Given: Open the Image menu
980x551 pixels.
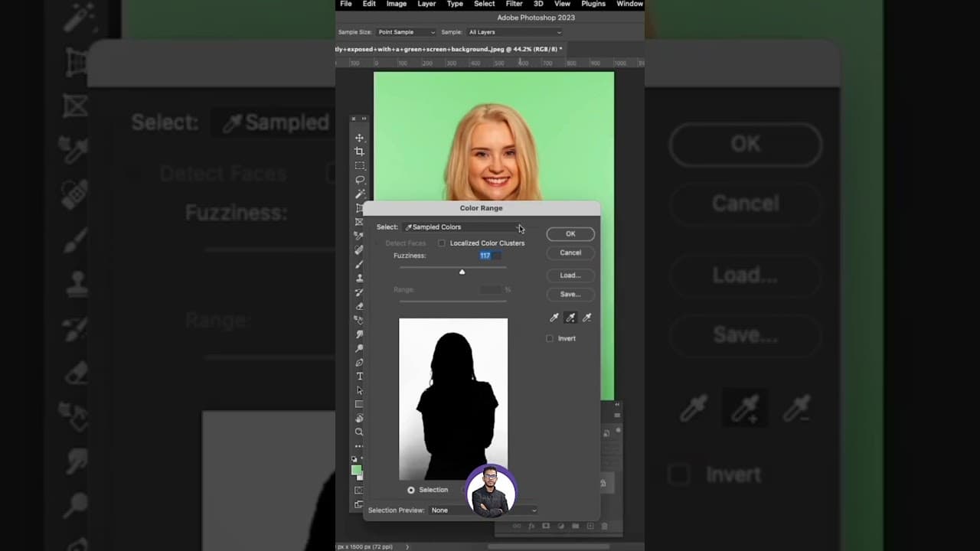Looking at the screenshot, I should pos(397,4).
